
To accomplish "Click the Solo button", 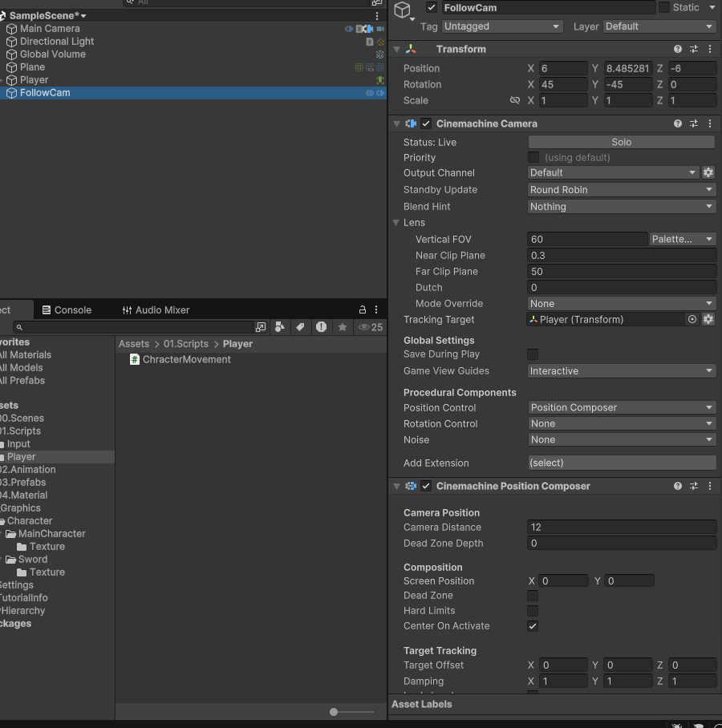I will pos(622,142).
